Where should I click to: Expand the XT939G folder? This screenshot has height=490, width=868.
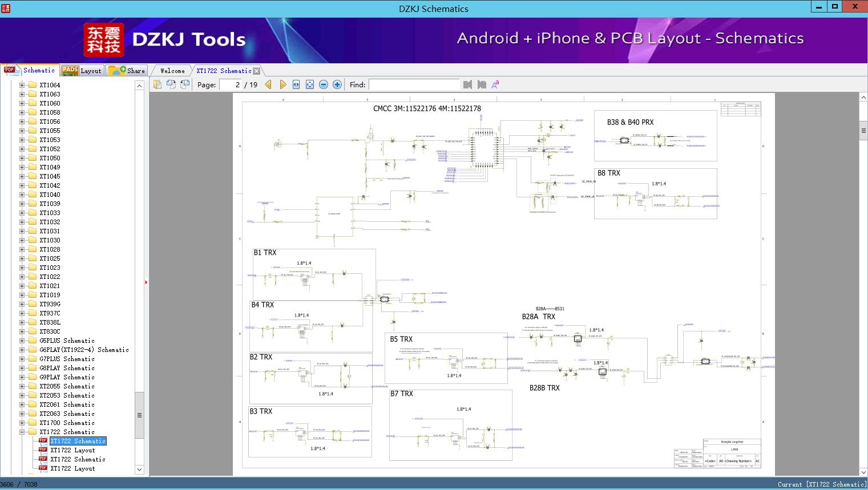coord(22,304)
